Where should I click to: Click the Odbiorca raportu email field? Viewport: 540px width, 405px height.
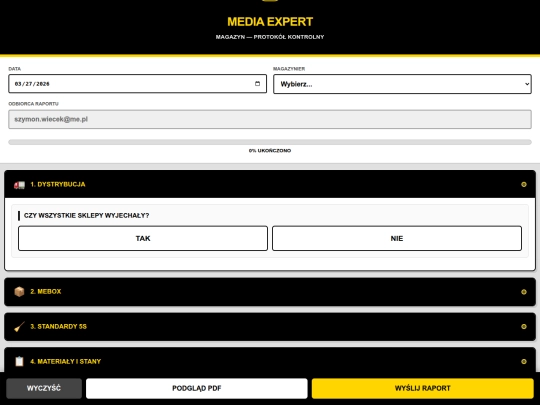[270, 119]
